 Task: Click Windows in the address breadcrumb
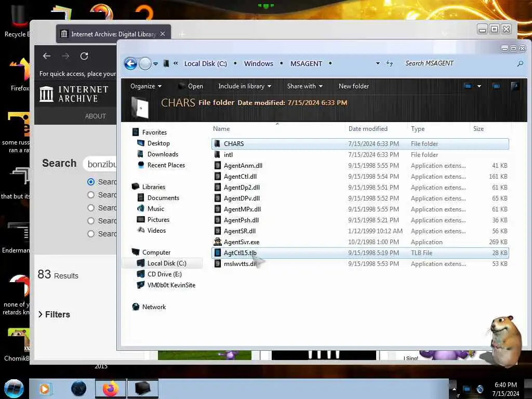click(x=259, y=63)
